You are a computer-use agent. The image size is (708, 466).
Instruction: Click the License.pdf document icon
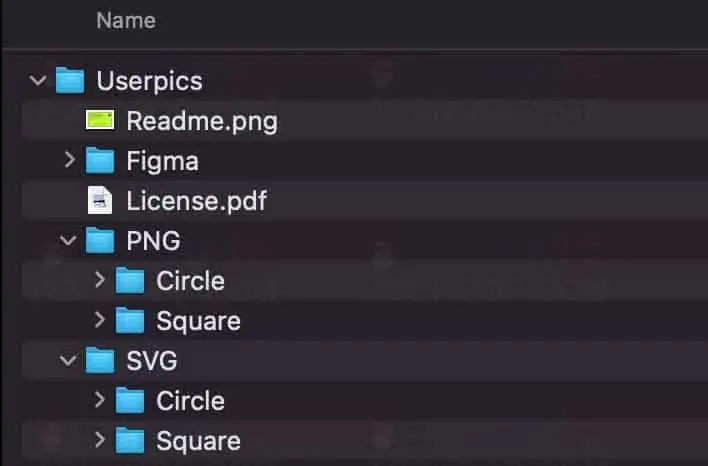point(100,201)
